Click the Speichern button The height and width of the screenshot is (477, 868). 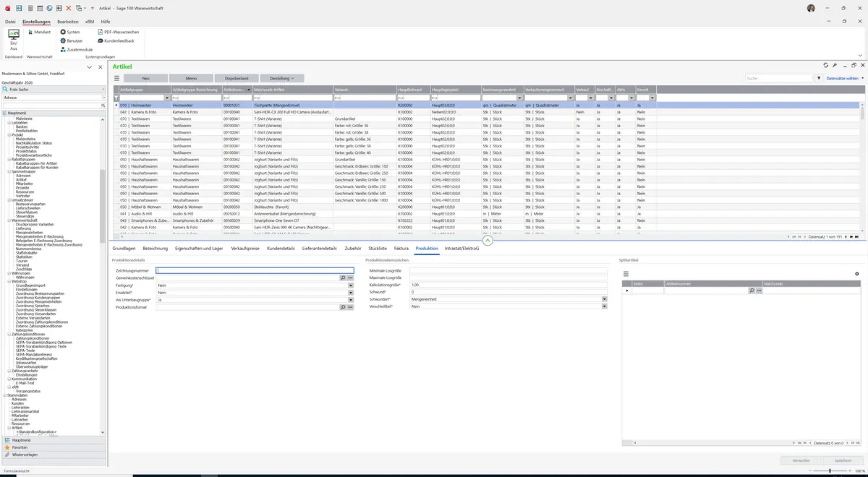pyautogui.click(x=843, y=460)
